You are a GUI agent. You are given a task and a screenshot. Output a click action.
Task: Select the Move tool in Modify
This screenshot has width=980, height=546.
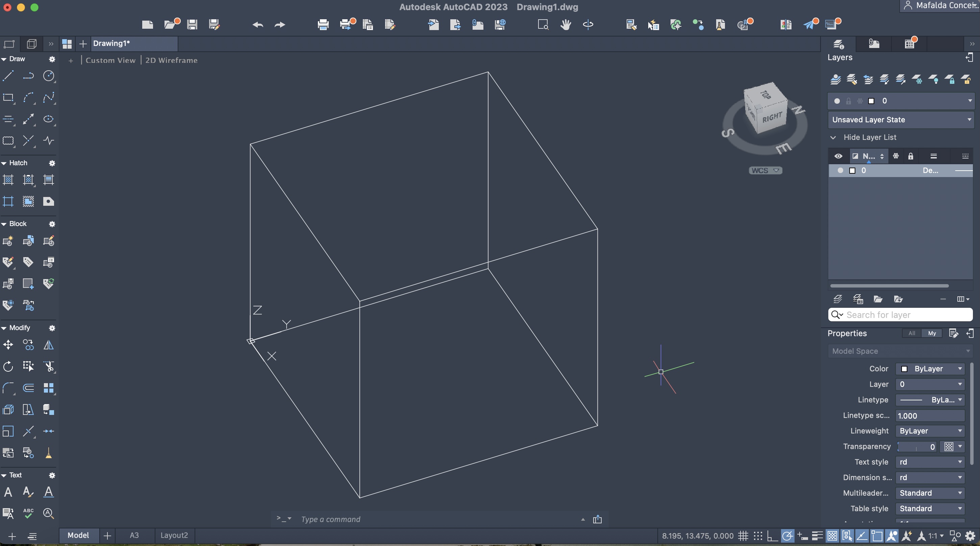pos(8,345)
